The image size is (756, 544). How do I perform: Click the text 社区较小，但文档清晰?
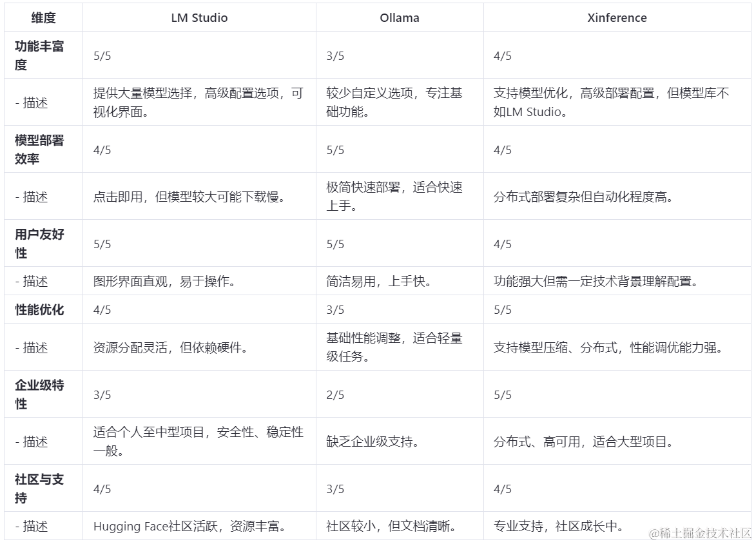click(392, 527)
